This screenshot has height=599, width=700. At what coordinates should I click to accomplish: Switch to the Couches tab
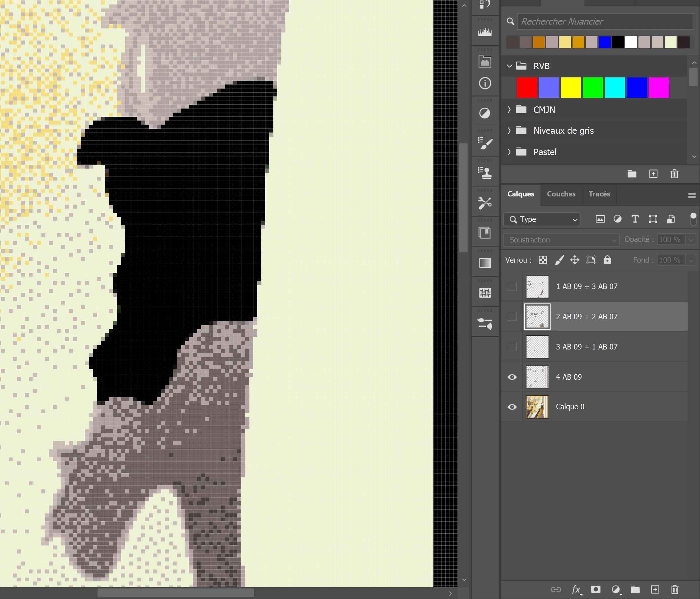coord(561,194)
